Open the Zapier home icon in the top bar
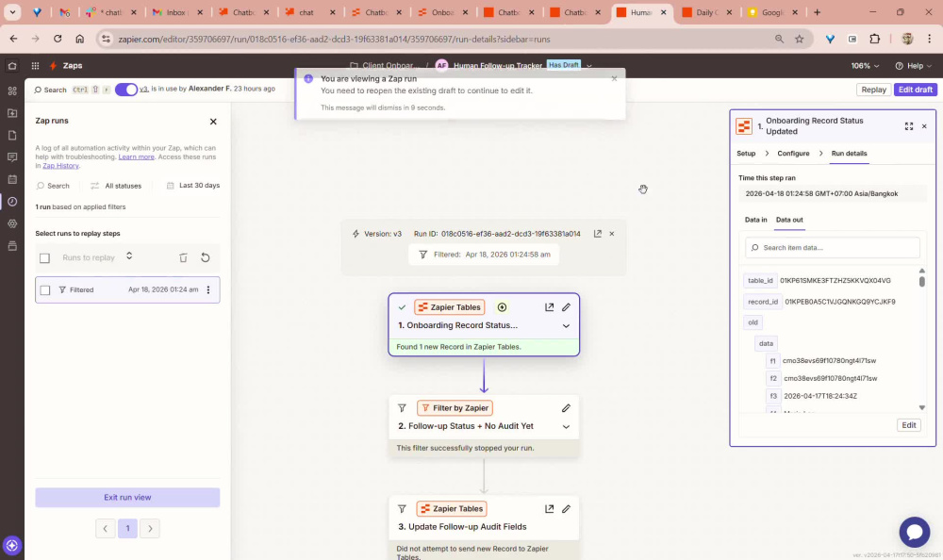Viewport: 943px width, 560px height. tap(12, 66)
